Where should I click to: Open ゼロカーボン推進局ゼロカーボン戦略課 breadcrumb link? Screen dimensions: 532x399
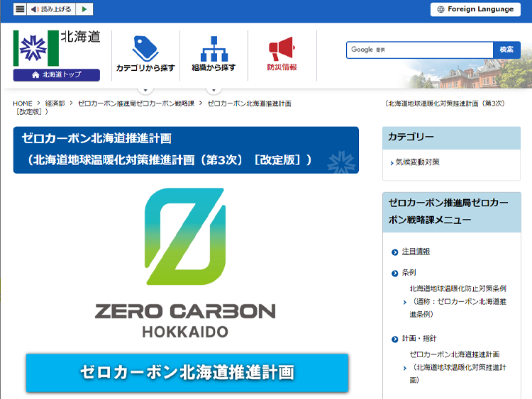point(135,103)
